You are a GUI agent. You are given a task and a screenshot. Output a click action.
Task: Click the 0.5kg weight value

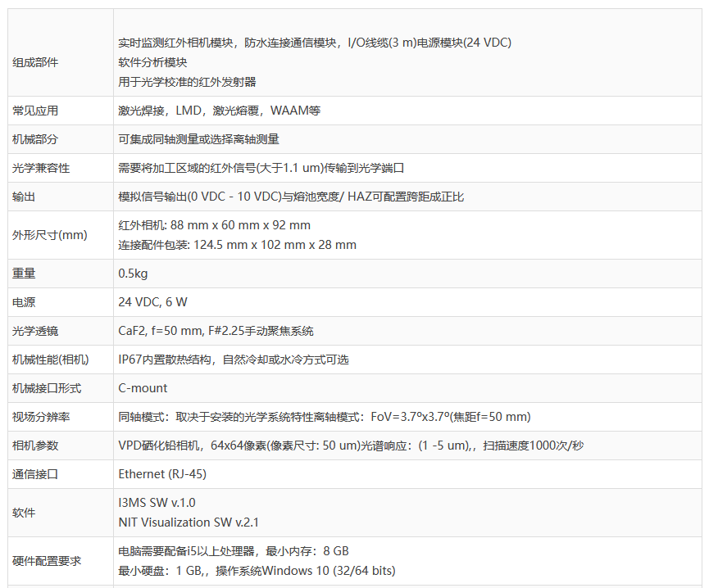pyautogui.click(x=133, y=274)
